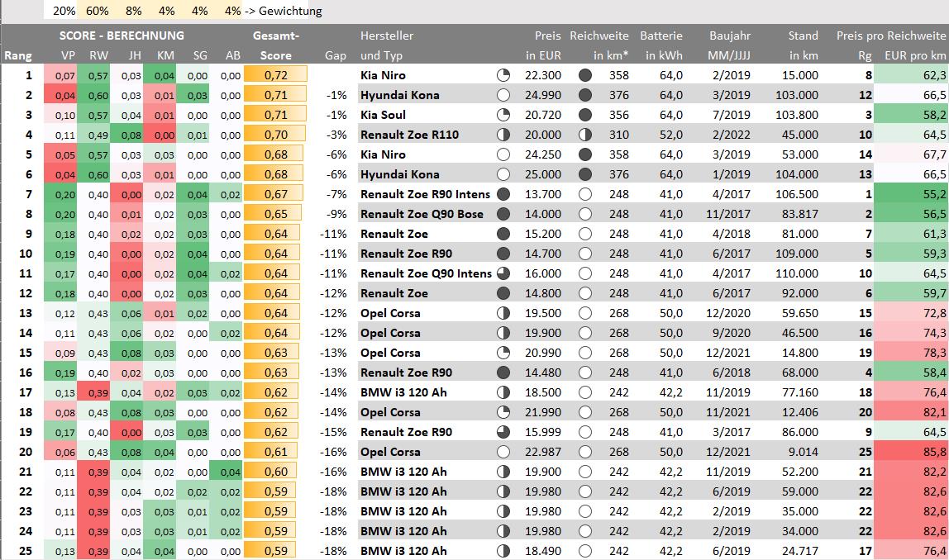Click the 'Gap' column header
Image resolution: width=949 pixels, height=560 pixels.
pos(336,55)
